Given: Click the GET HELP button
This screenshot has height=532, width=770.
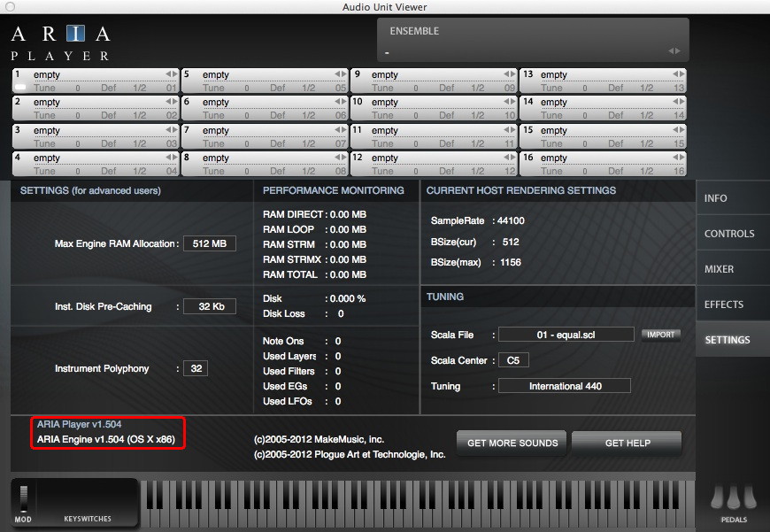Looking at the screenshot, I should pos(627,443).
